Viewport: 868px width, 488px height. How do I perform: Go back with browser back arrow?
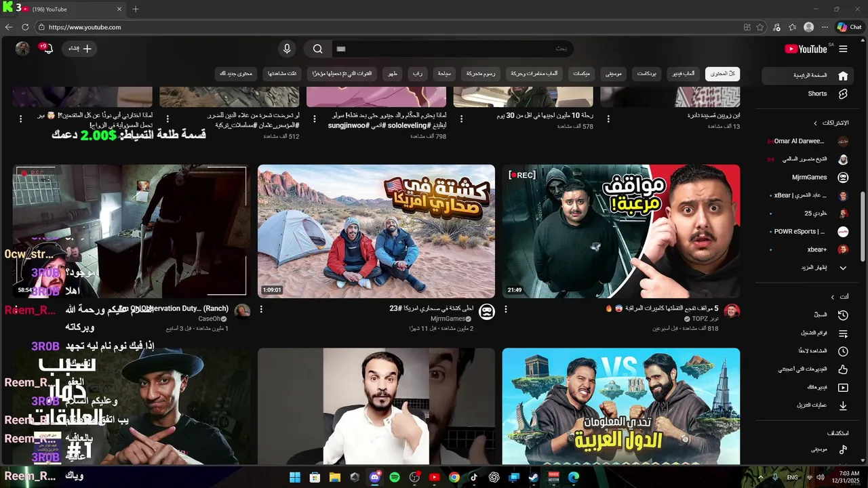click(x=9, y=27)
